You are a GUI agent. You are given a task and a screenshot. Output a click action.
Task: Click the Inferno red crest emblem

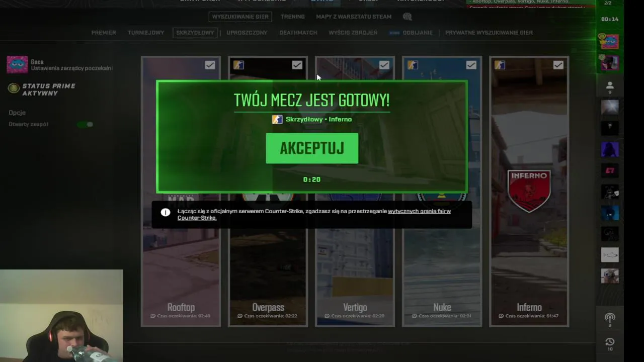tap(529, 191)
